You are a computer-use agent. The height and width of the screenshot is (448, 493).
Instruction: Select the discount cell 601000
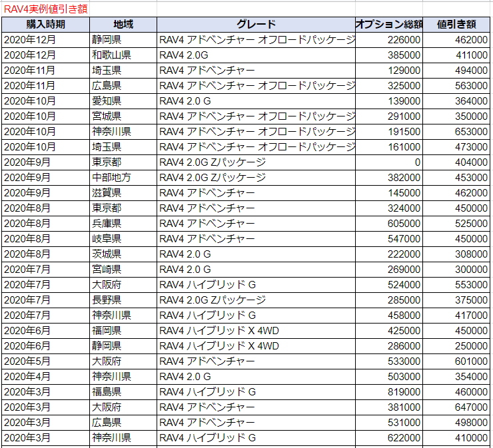tap(456, 361)
